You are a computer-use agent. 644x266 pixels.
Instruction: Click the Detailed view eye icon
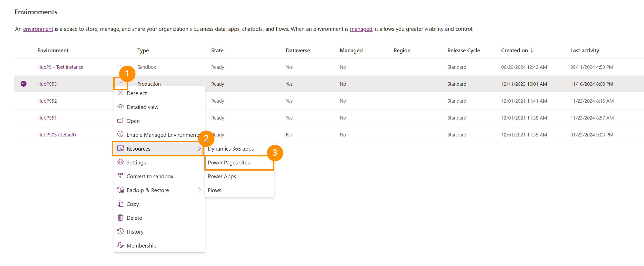[120, 107]
